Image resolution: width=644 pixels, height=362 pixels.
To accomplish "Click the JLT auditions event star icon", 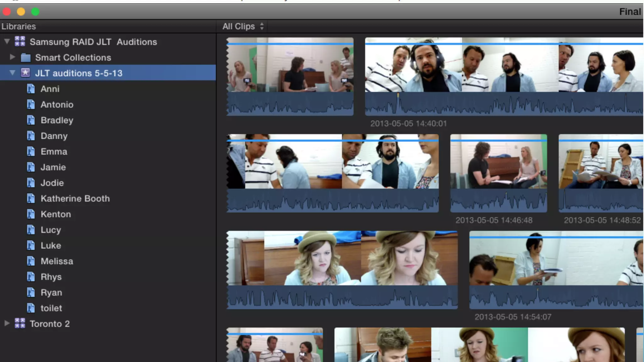I will point(25,73).
